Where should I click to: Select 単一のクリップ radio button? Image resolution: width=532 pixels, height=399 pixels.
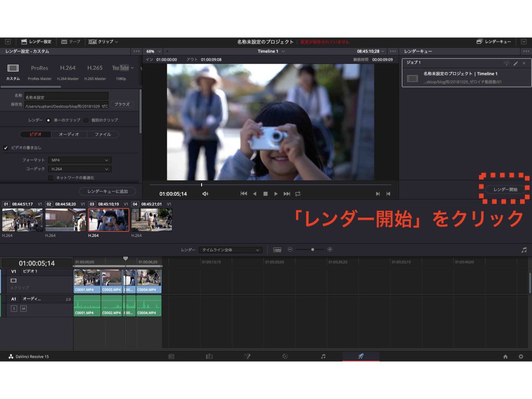48,120
